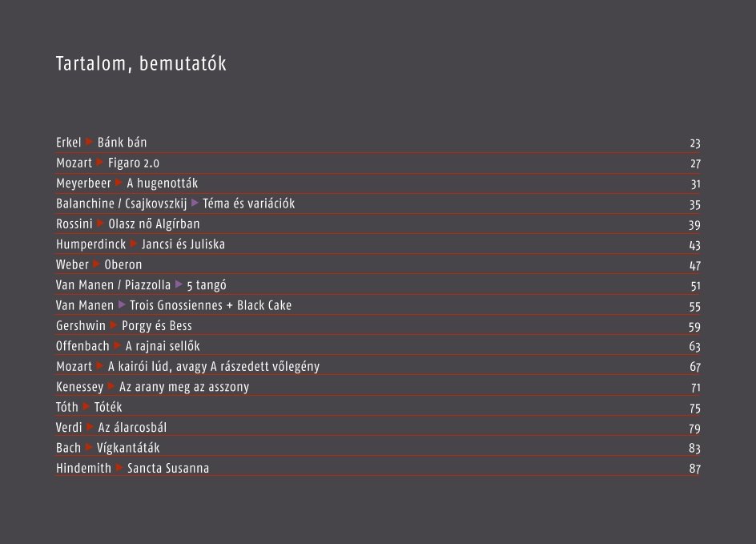Open A rajnai sellők entry
756x544 pixels.
pos(163,346)
